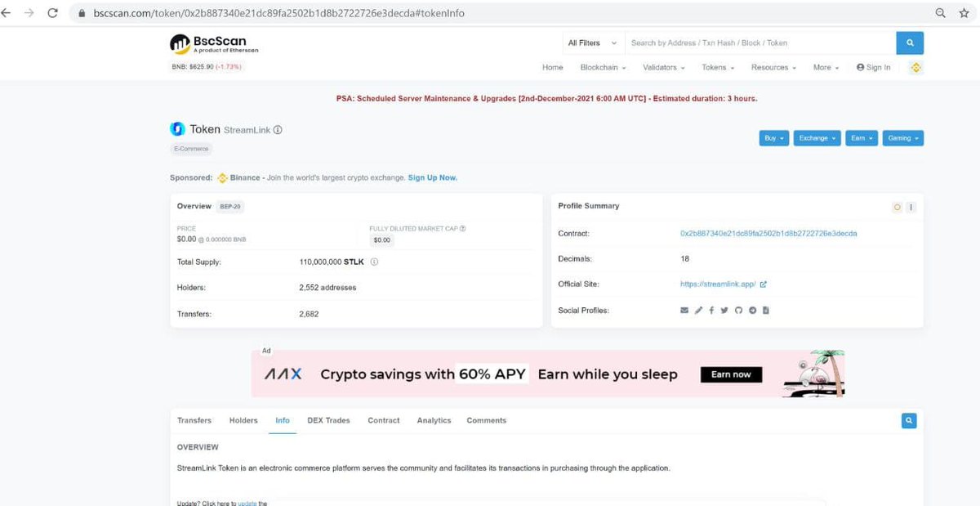Image resolution: width=980 pixels, height=506 pixels.
Task: Open the Buy dropdown button
Action: pos(773,138)
